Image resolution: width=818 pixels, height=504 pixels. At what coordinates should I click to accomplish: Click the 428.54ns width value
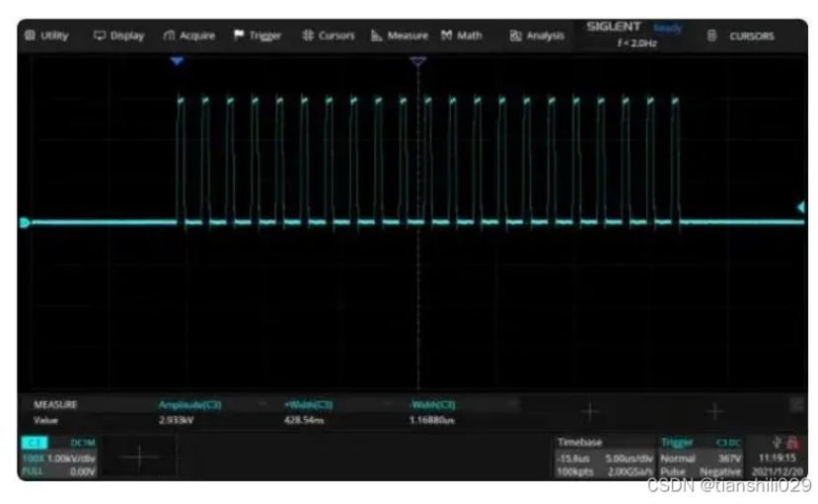point(304,420)
